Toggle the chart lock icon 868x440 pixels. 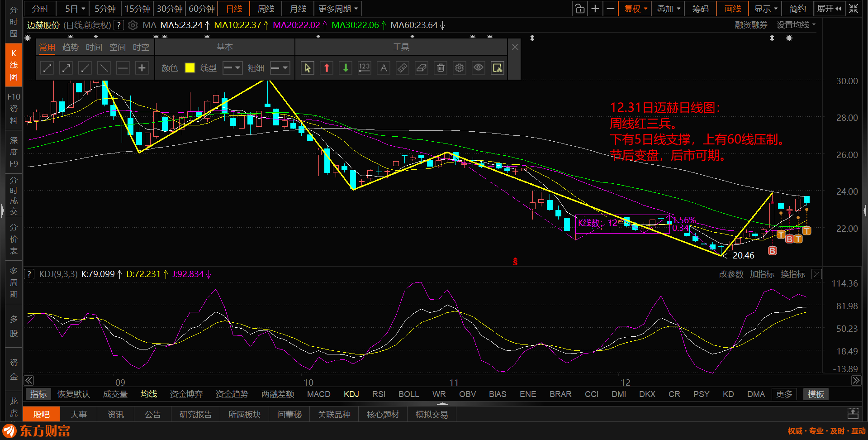pos(579,9)
